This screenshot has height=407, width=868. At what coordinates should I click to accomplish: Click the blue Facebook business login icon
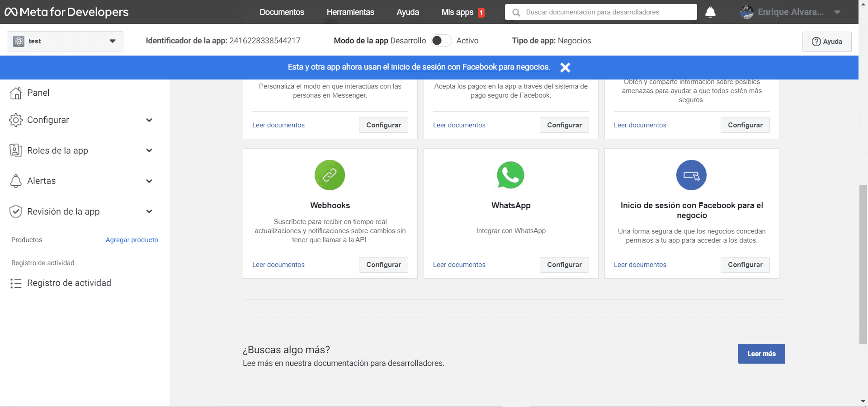[x=691, y=175]
